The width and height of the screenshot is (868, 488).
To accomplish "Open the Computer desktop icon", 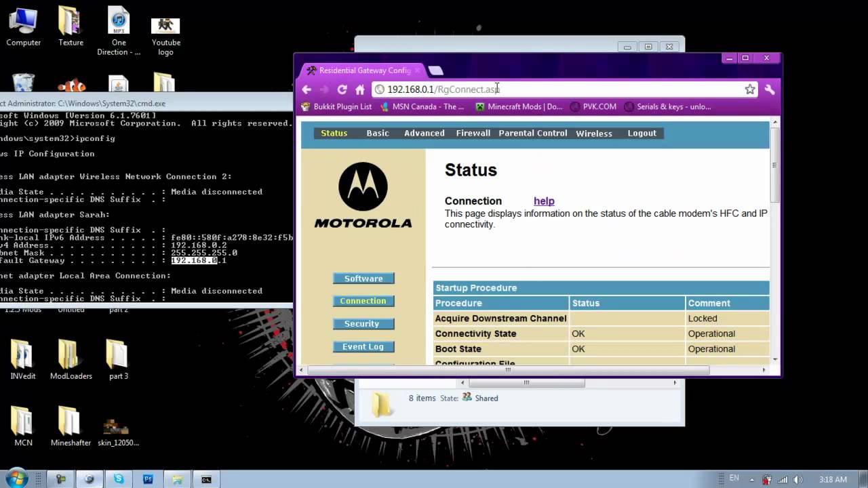I will 23,27.
